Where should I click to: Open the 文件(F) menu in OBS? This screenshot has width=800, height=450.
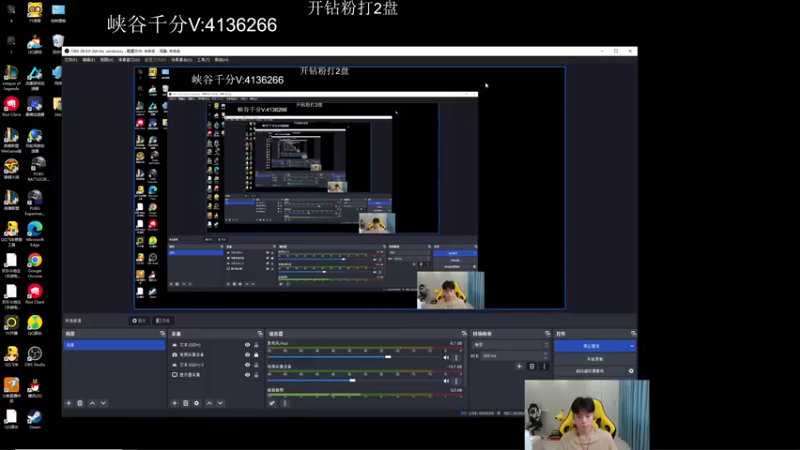71,60
